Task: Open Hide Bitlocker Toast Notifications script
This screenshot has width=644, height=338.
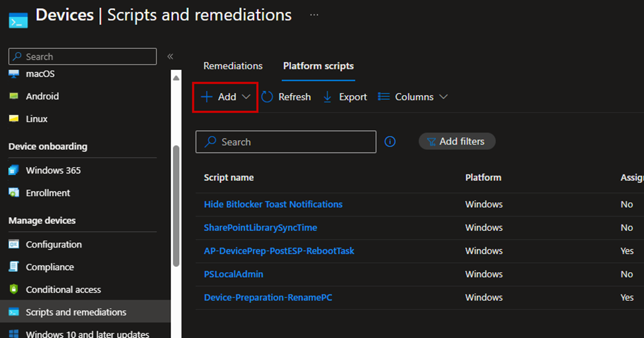Action: pos(273,204)
